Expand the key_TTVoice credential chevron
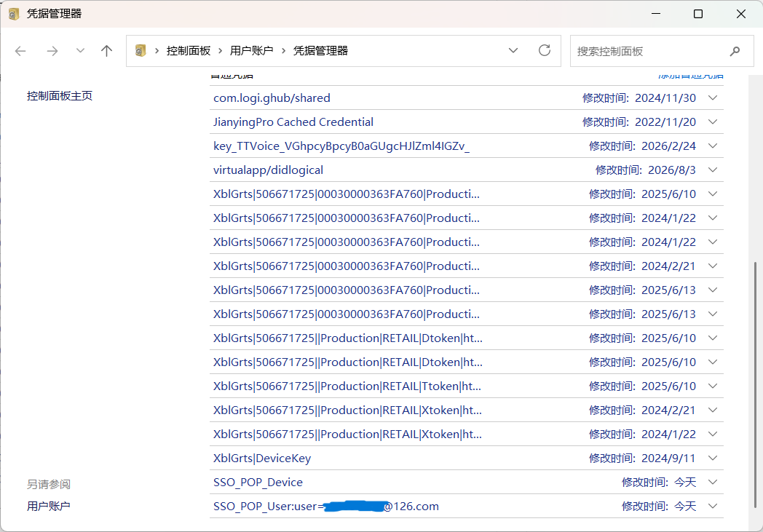 click(x=712, y=146)
